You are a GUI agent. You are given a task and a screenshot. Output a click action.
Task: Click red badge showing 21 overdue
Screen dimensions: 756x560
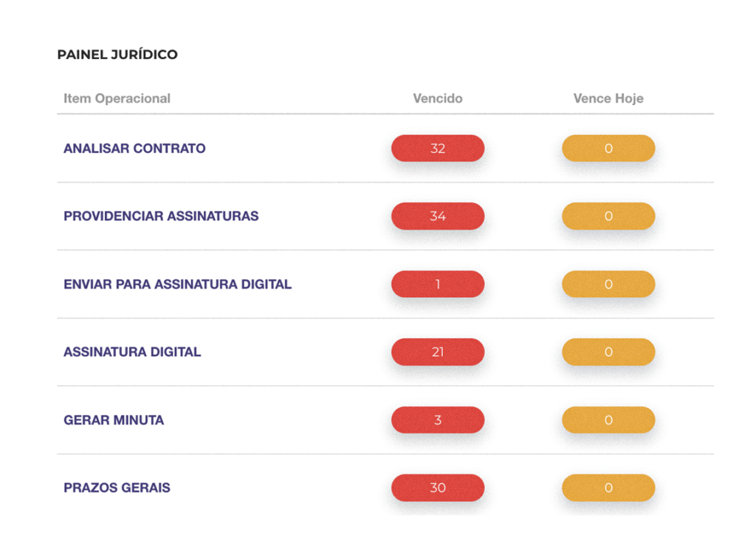[438, 352]
